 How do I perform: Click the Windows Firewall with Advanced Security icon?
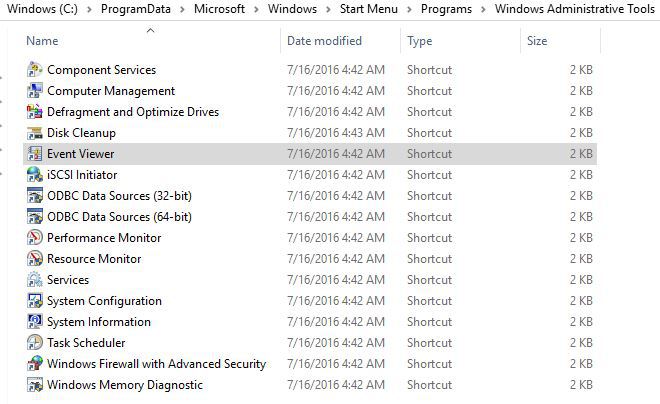pos(35,364)
